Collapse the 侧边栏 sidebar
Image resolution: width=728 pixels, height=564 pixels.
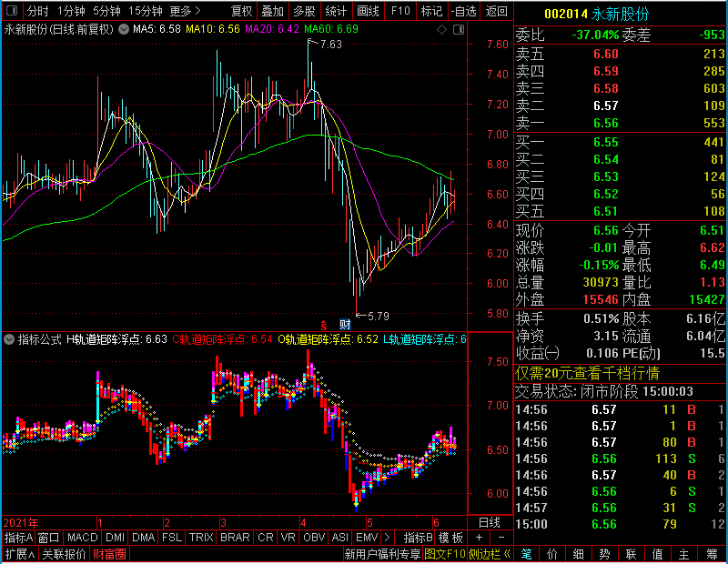[490, 554]
